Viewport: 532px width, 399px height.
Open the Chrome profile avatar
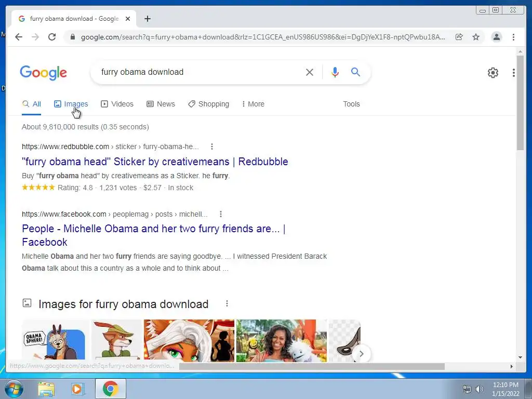click(496, 37)
